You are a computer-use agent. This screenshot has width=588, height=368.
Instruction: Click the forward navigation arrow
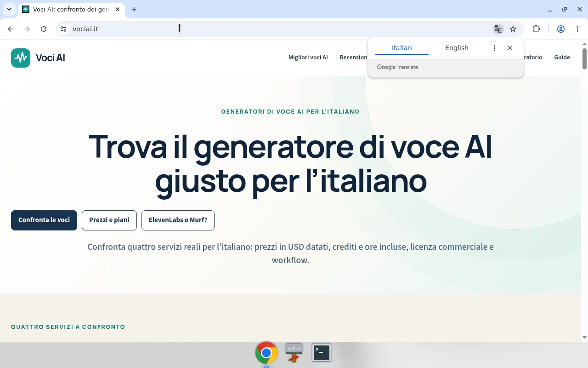click(27, 29)
